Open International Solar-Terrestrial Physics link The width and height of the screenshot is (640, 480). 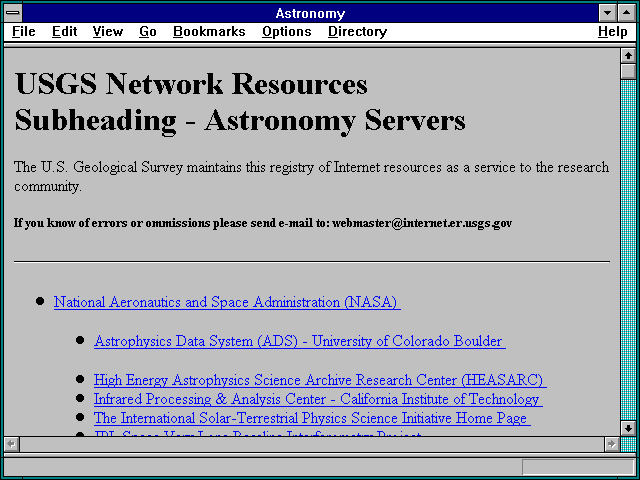pos(312,418)
